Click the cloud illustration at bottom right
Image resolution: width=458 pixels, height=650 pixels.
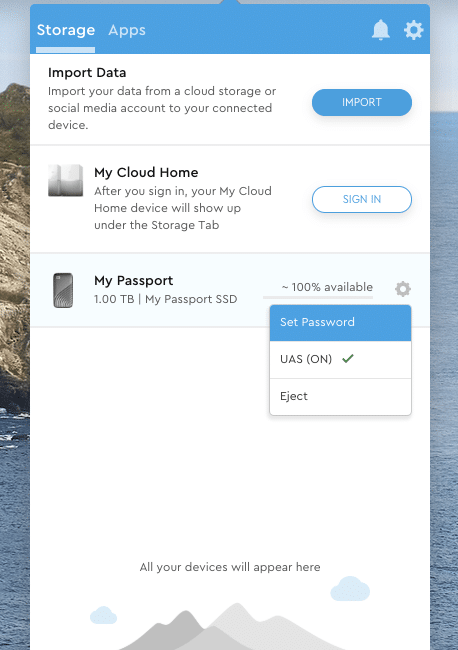tap(350, 589)
